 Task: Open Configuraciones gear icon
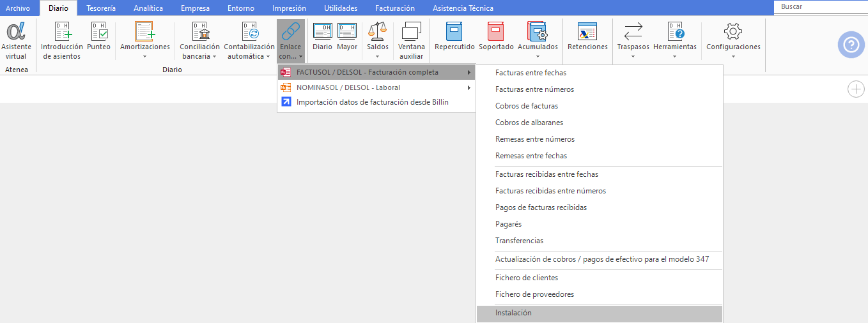(x=733, y=31)
